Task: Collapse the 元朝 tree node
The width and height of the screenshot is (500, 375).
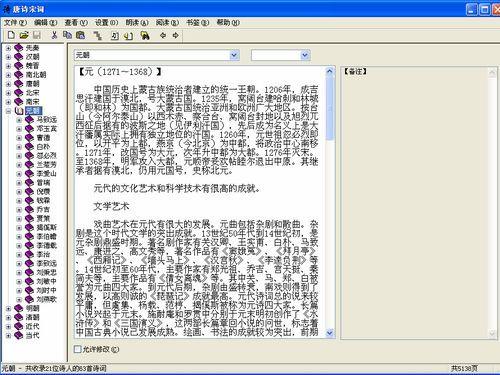Action: click(x=8, y=111)
